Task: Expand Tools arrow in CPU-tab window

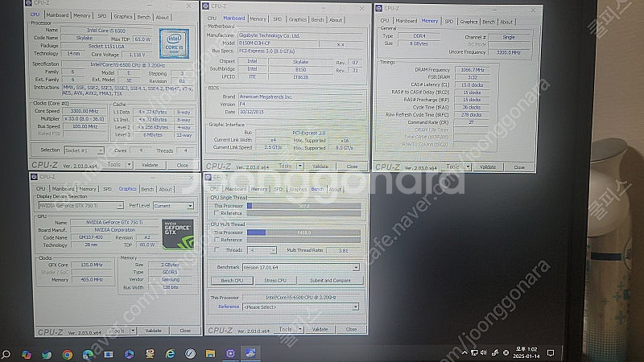Action: point(130,165)
